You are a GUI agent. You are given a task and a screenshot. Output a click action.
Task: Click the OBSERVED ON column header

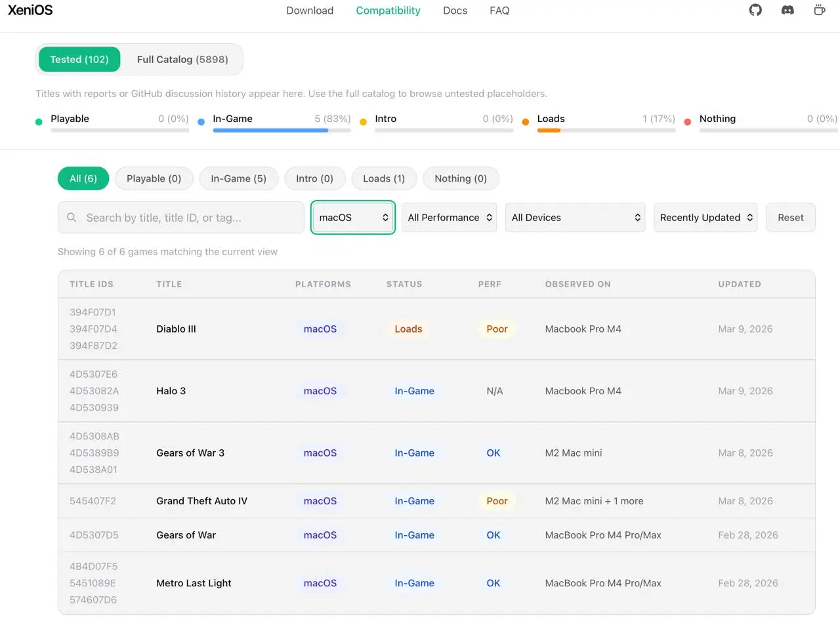point(577,285)
